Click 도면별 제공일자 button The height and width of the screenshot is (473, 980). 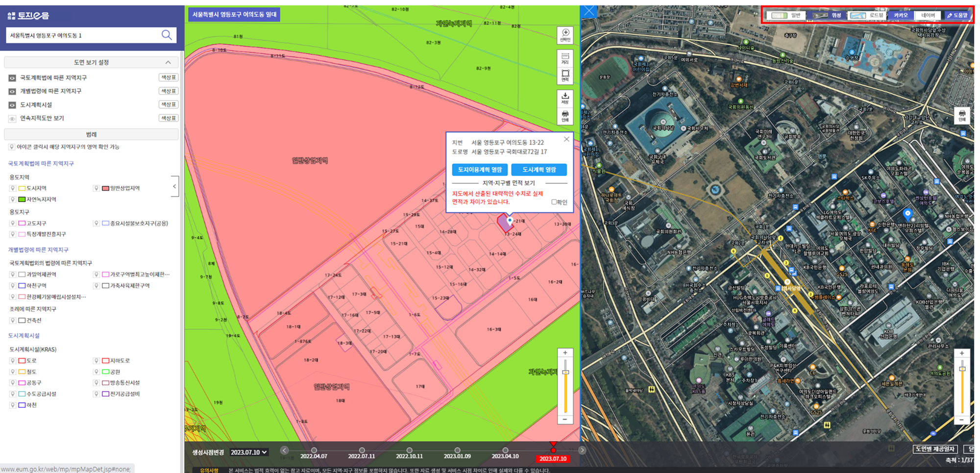click(935, 449)
